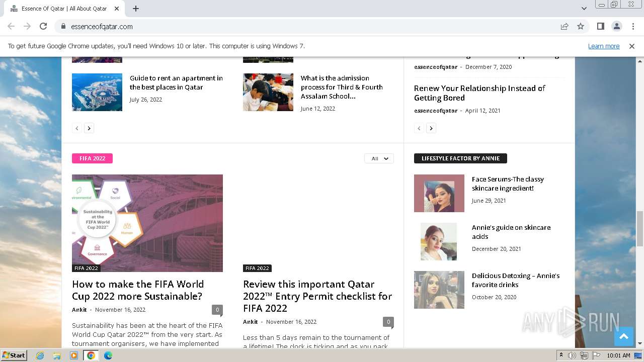This screenshot has height=362, width=644.
Task: Go back to the previous page
Action: 11,26
